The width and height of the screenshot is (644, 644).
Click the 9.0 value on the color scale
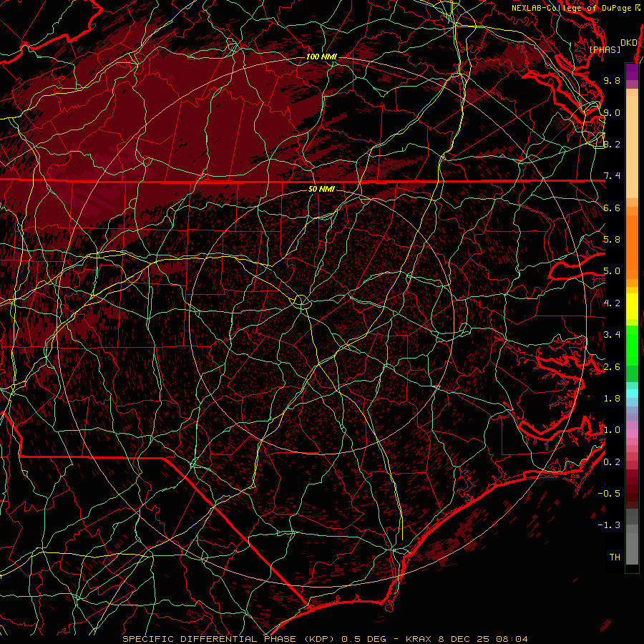pos(612,112)
